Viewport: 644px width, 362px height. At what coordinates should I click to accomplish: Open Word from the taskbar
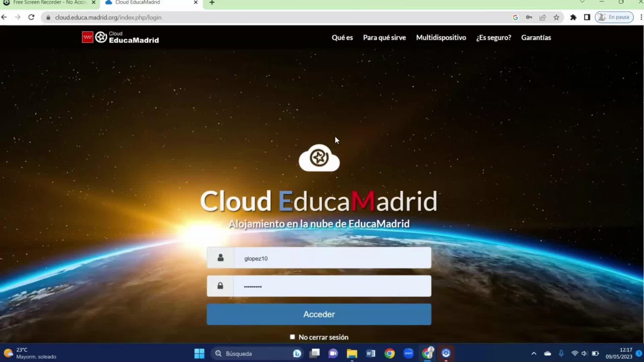coord(371,353)
